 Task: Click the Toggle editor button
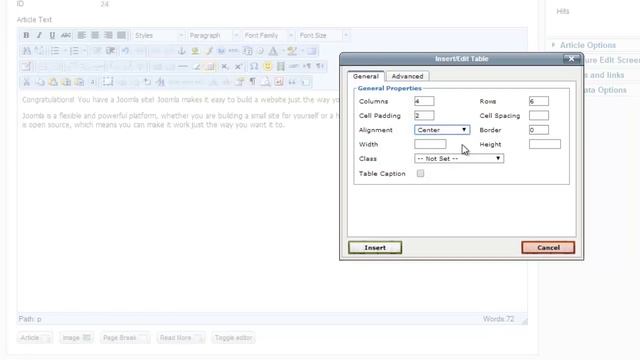click(x=233, y=338)
